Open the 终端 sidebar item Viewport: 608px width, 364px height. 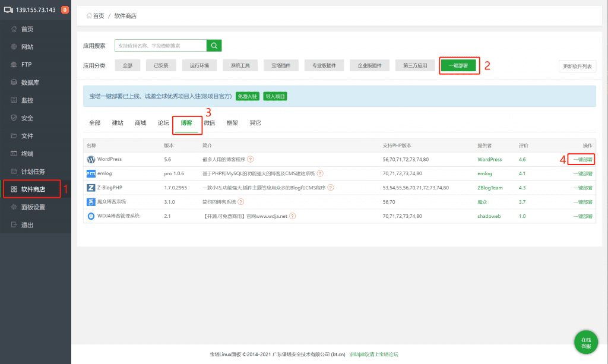click(x=27, y=154)
